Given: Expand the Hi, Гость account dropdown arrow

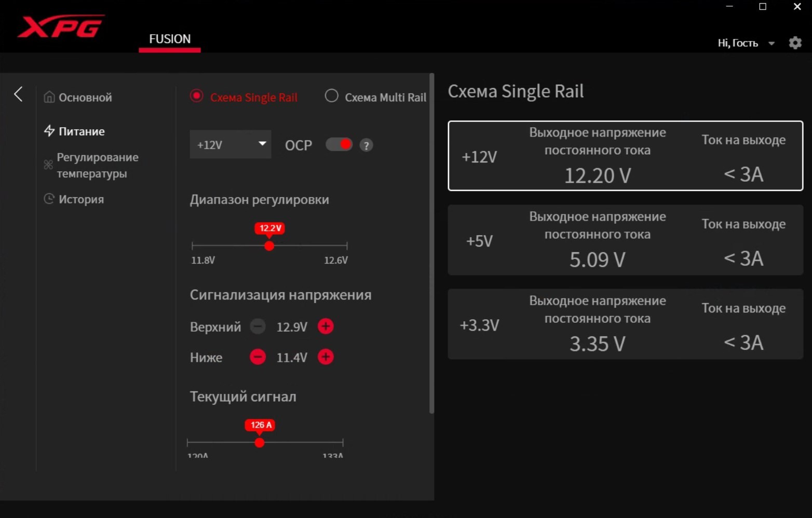Looking at the screenshot, I should point(772,44).
